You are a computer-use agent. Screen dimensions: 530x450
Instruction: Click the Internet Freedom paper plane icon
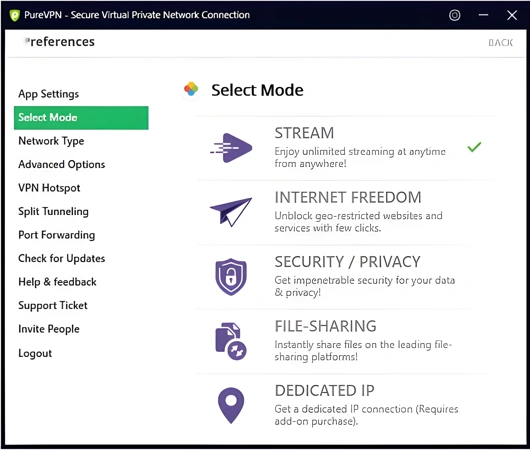point(231,212)
